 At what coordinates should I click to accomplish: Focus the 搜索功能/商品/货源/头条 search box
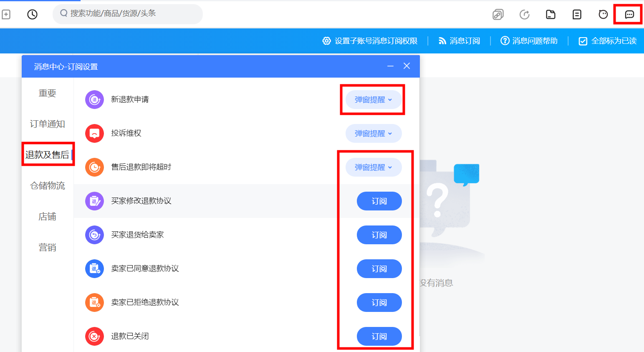click(128, 14)
